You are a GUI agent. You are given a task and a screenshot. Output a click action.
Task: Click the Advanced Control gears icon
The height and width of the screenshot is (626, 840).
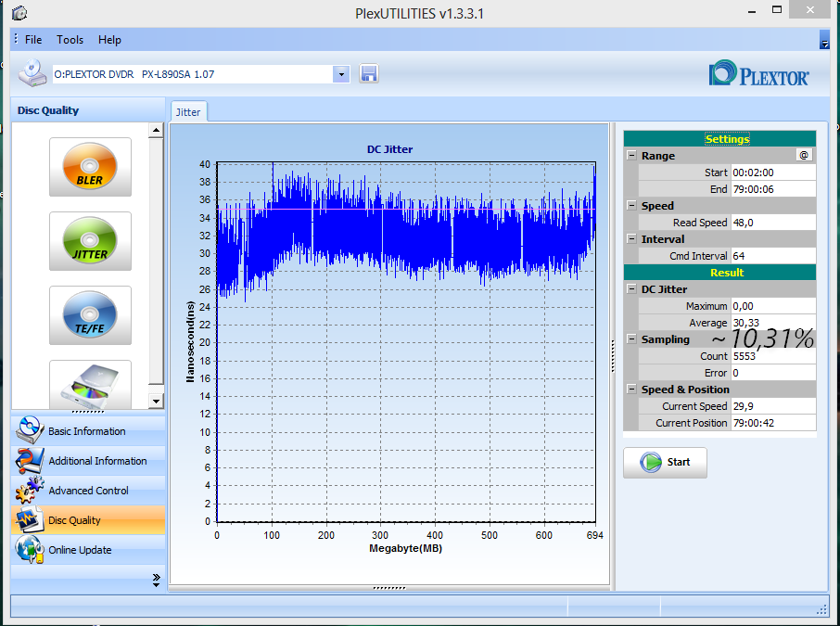30,490
